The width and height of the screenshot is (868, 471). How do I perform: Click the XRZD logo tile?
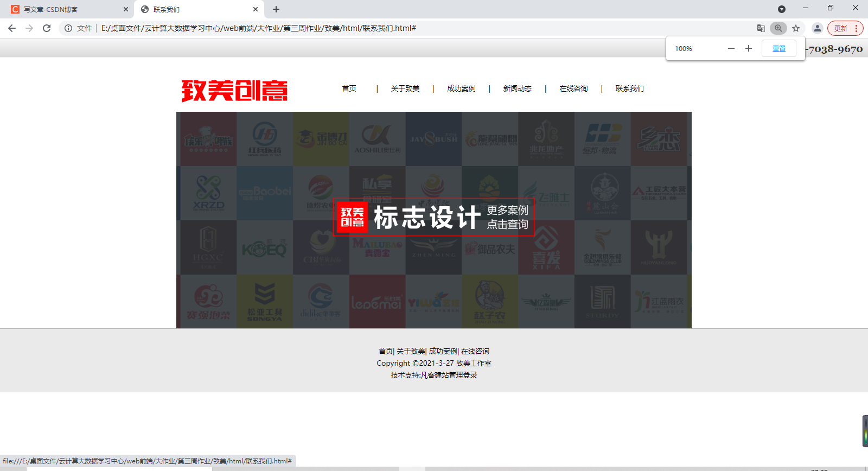pyautogui.click(x=208, y=193)
